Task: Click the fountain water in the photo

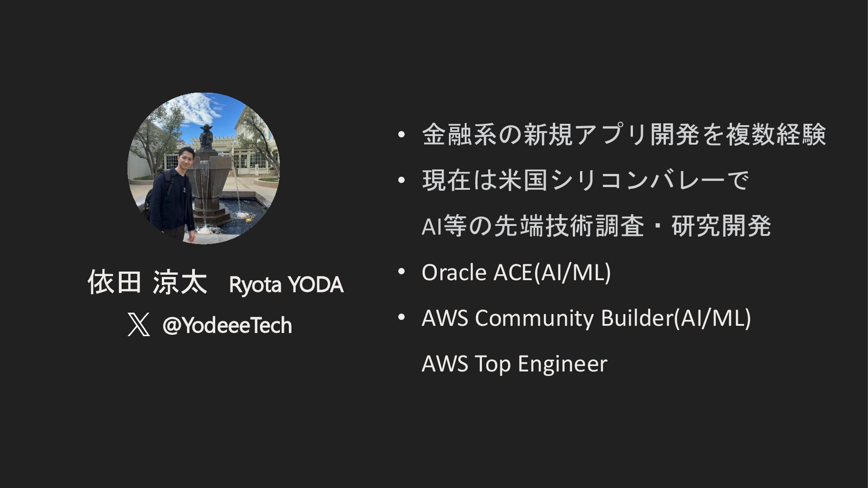Action: (x=204, y=190)
